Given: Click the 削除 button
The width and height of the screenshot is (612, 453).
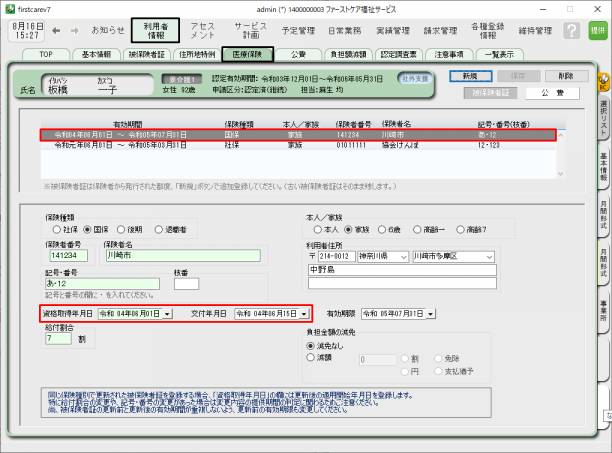Looking at the screenshot, I should [566, 76].
